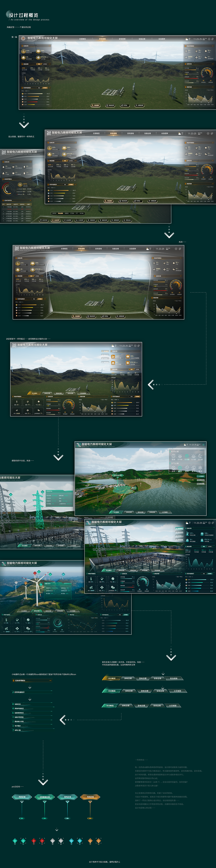Click 22:00 night icon in dam scene dashboard

pos(200,457)
